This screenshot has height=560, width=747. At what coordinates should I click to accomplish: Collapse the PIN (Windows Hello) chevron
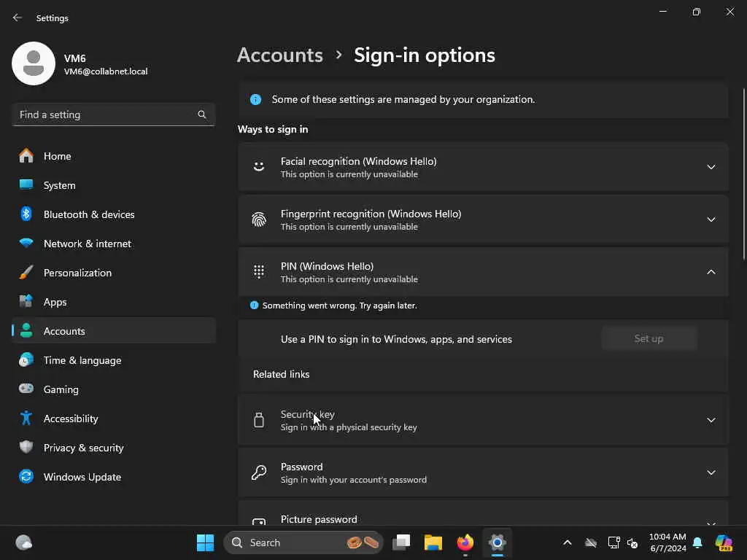tap(711, 272)
